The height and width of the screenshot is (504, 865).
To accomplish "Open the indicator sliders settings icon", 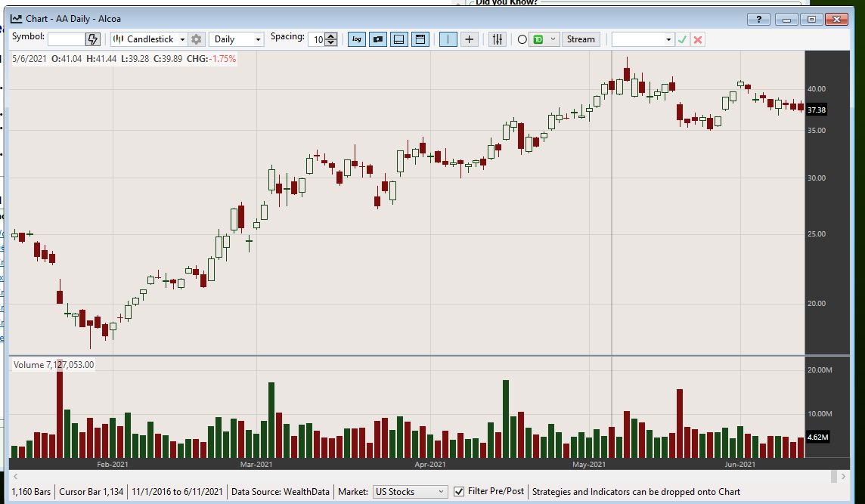I will 497,39.
